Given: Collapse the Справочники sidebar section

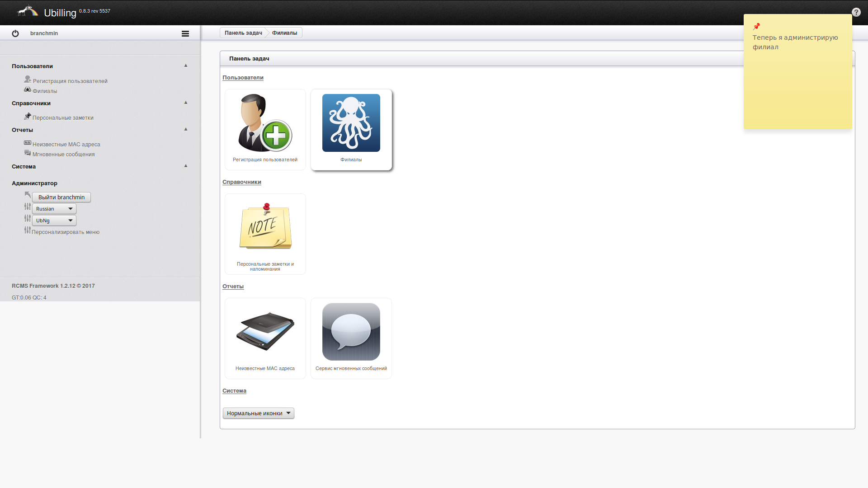Looking at the screenshot, I should pos(185,103).
